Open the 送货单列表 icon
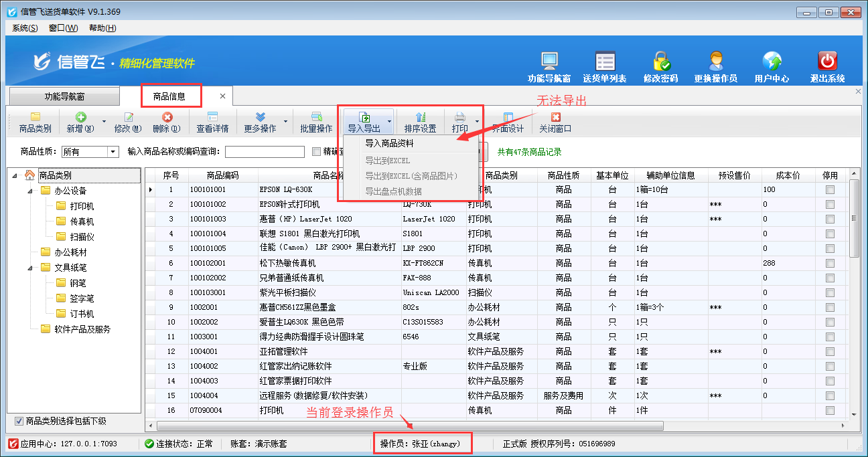Screen dimensions: 868x457 pyautogui.click(x=605, y=62)
